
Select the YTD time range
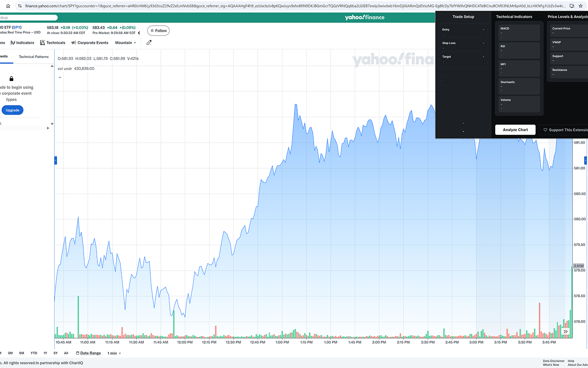(x=34, y=353)
